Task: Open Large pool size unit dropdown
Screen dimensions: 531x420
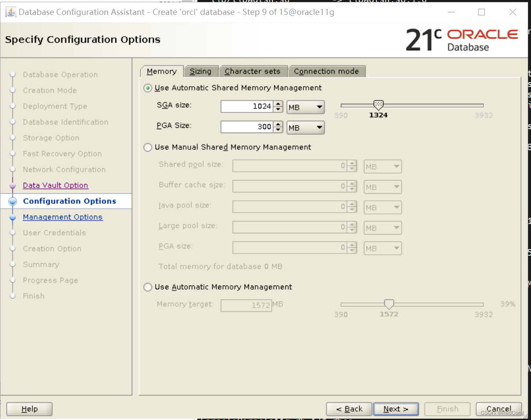Action: 383,228
